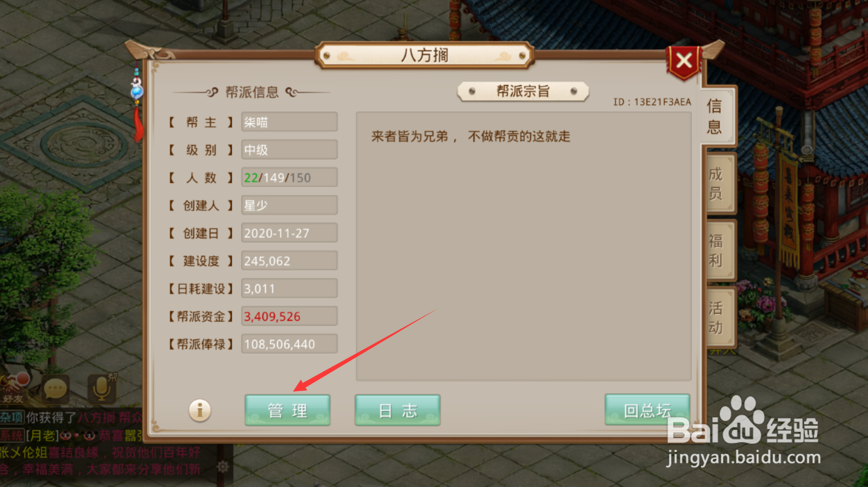The height and width of the screenshot is (487, 868).
Task: Switch to the 成员 side tab
Action: tap(716, 183)
